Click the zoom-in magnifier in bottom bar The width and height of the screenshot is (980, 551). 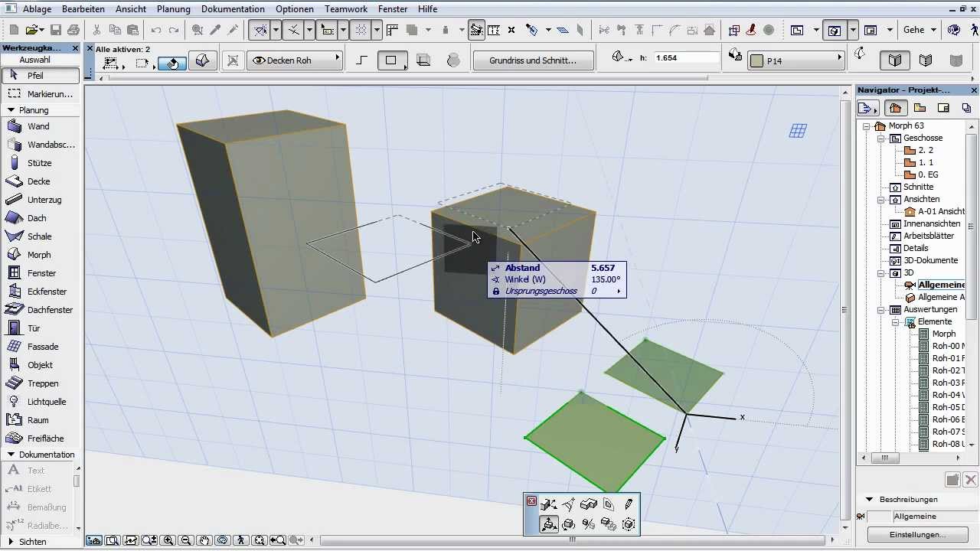point(168,540)
